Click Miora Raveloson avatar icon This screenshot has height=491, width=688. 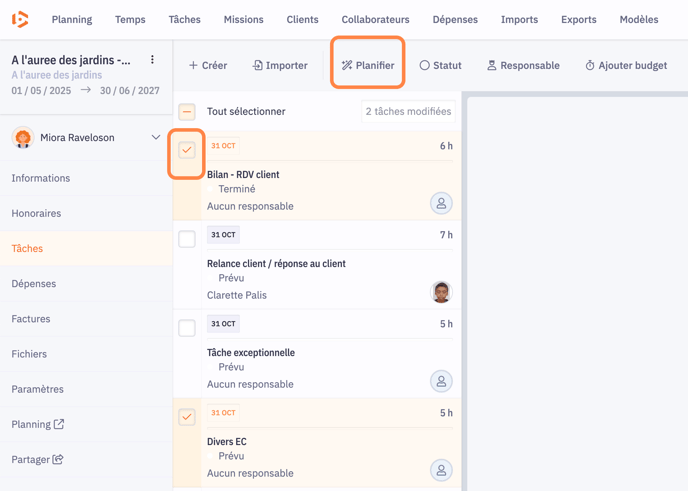click(x=23, y=138)
